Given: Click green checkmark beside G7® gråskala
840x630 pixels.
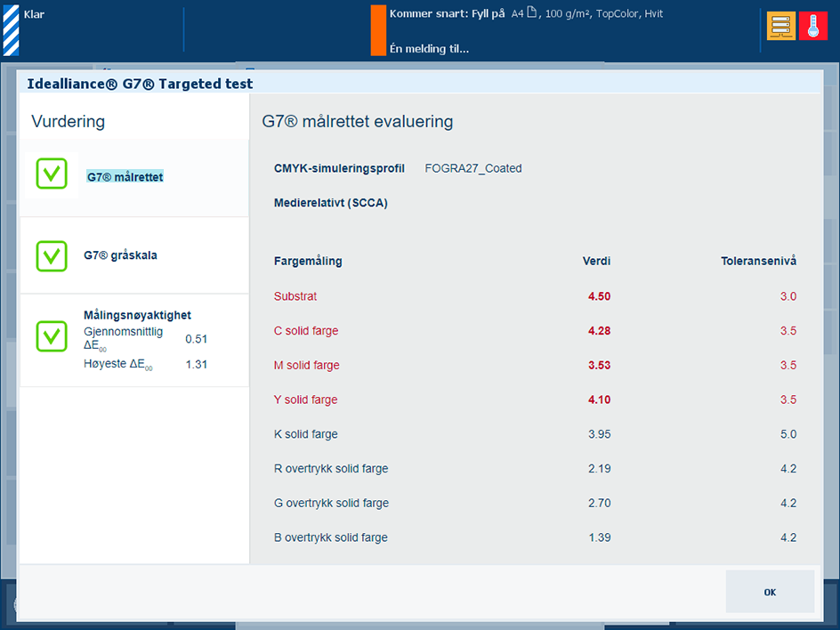Looking at the screenshot, I should click(52, 255).
